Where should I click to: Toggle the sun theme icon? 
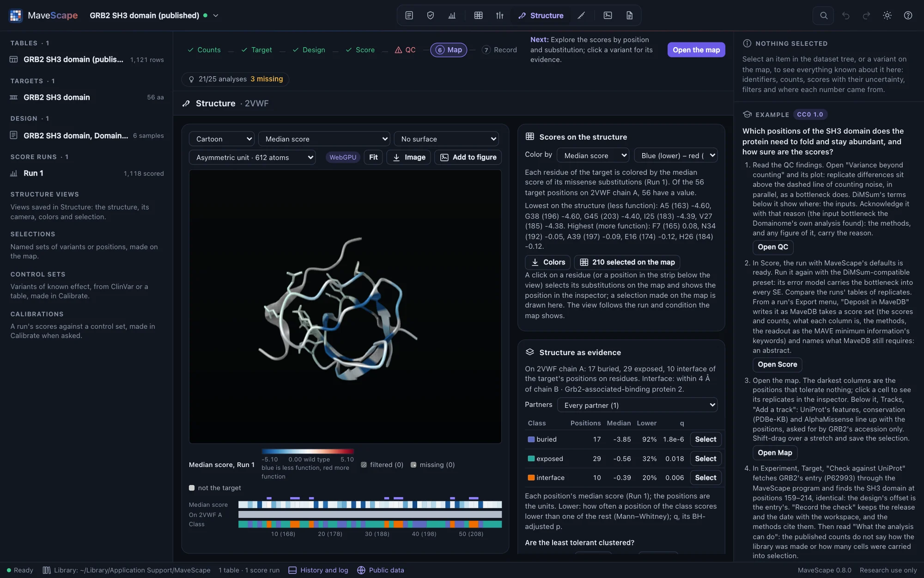[887, 15]
